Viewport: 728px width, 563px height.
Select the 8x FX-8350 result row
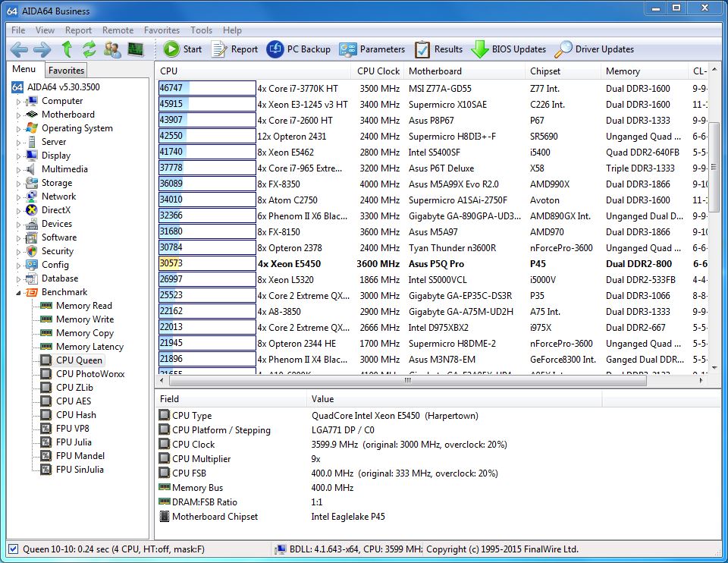pyautogui.click(x=433, y=184)
